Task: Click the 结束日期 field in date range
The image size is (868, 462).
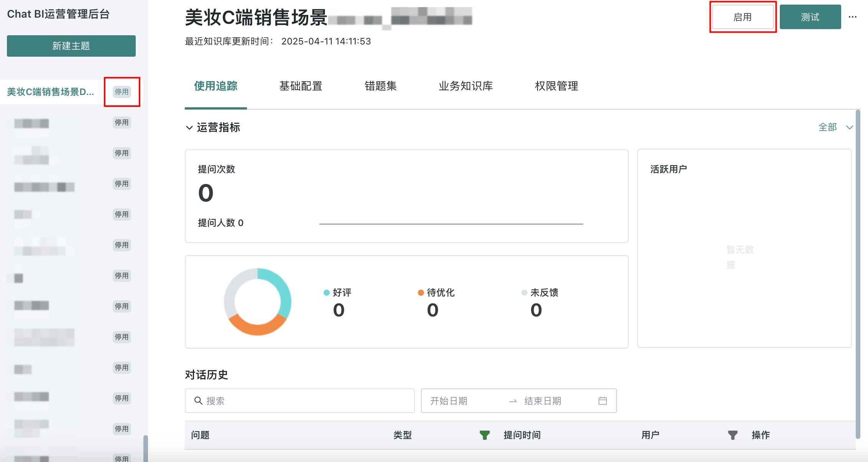Action: (x=542, y=401)
